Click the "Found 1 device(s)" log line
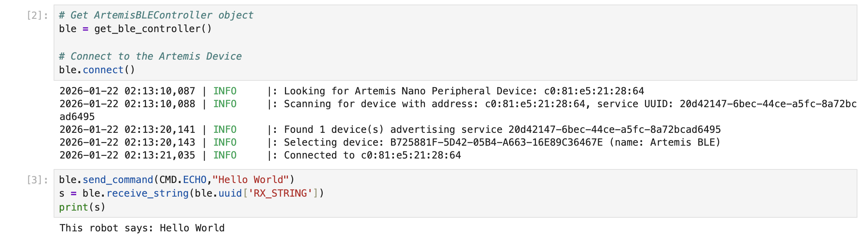The image size is (868, 237). (502, 129)
